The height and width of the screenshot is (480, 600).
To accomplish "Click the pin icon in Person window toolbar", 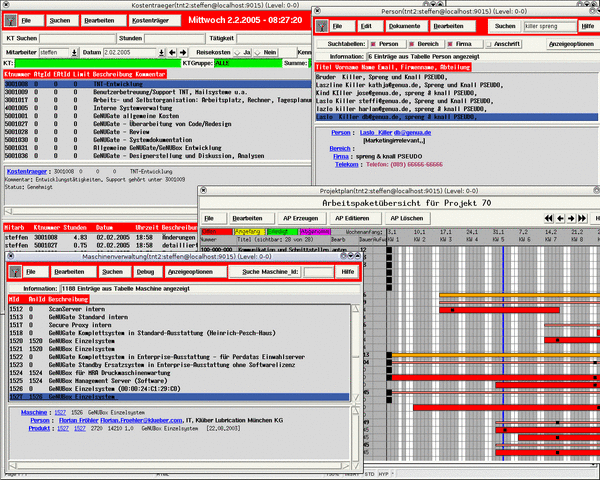I will [x=321, y=25].
